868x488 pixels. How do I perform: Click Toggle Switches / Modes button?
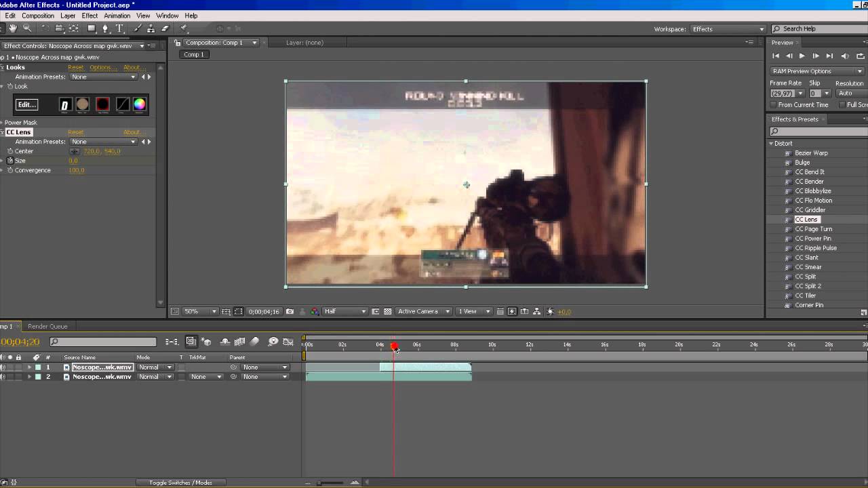point(180,483)
